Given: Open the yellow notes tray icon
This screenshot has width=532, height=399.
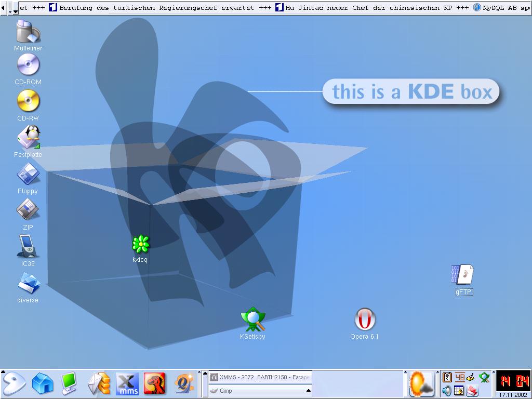Looking at the screenshot, I should (471, 377).
